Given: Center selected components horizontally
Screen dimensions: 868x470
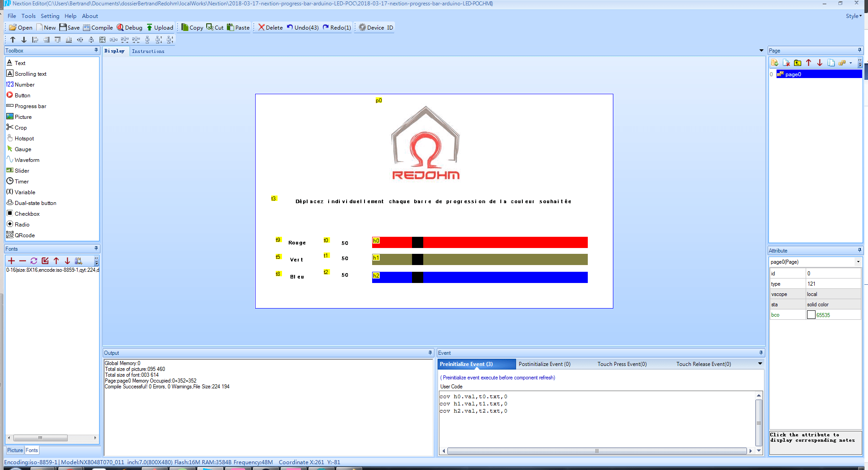Looking at the screenshot, I should tap(80, 40).
